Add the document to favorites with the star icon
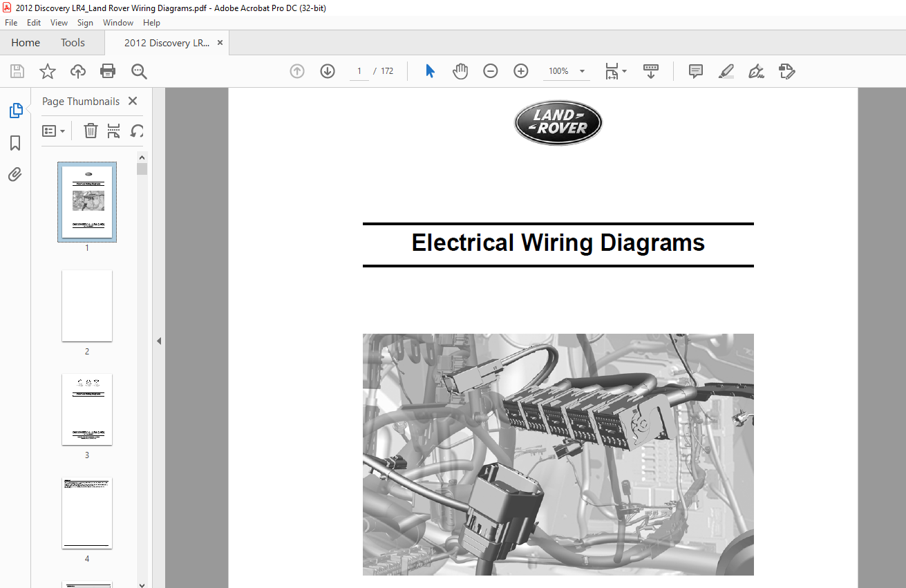The width and height of the screenshot is (906, 588). 47,71
